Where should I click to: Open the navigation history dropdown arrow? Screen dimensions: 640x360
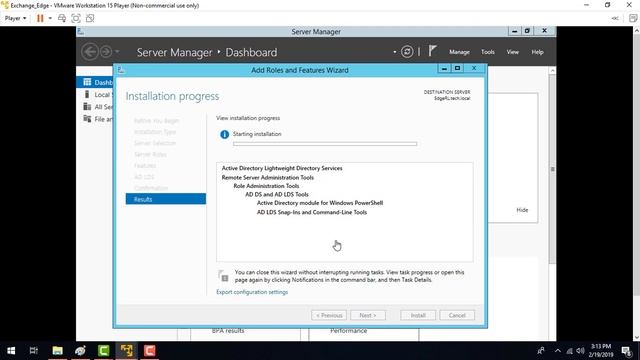point(117,52)
